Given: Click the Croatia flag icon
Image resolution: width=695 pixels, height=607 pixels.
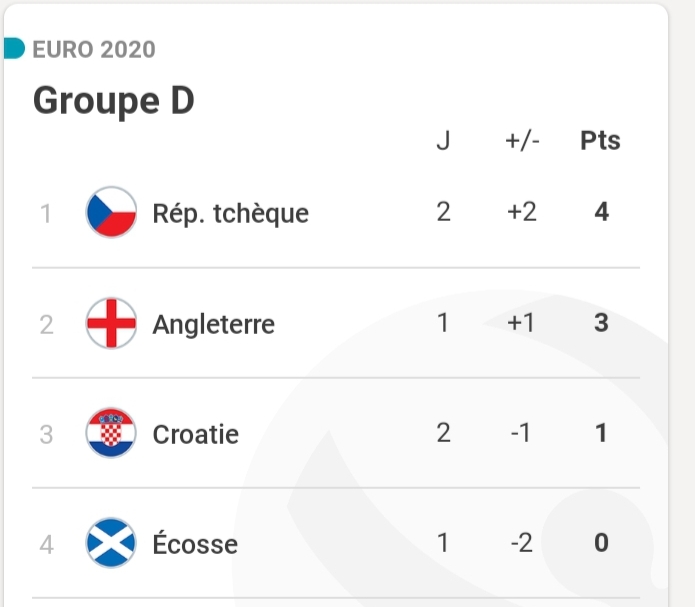Looking at the screenshot, I should coord(111,434).
